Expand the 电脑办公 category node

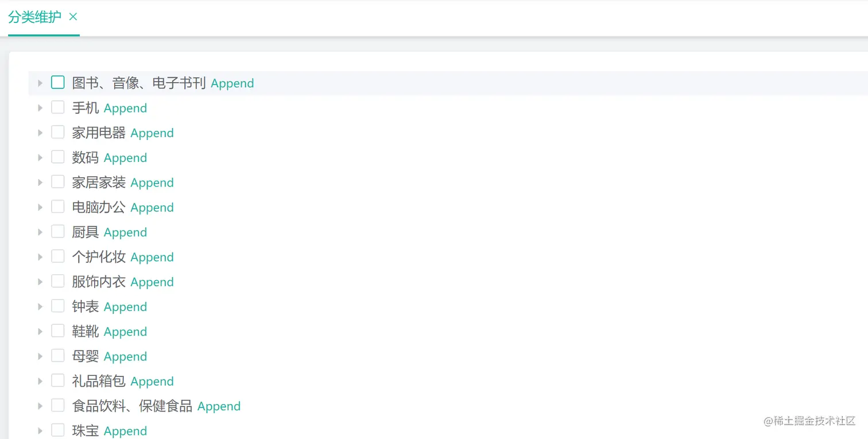[x=40, y=207]
